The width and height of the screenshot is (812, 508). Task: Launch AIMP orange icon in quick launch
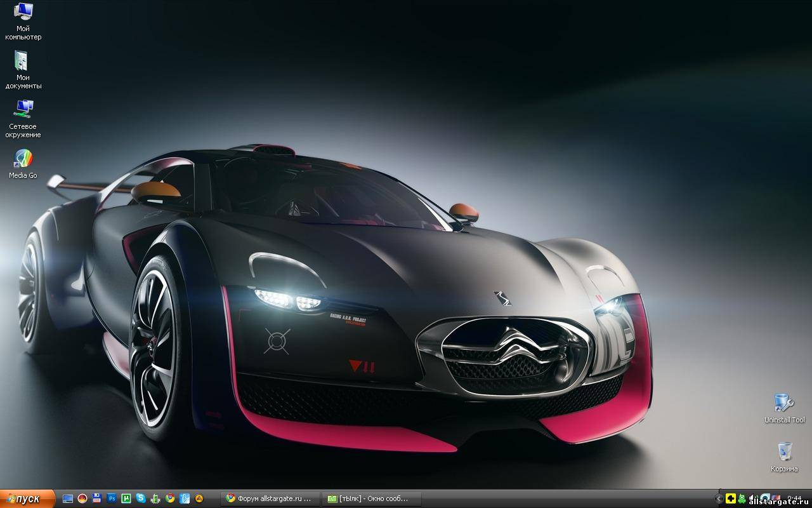pos(199,498)
